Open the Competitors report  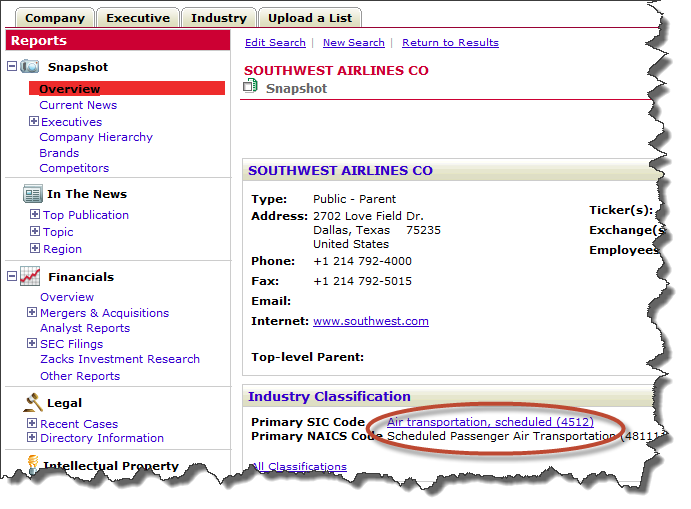(74, 168)
